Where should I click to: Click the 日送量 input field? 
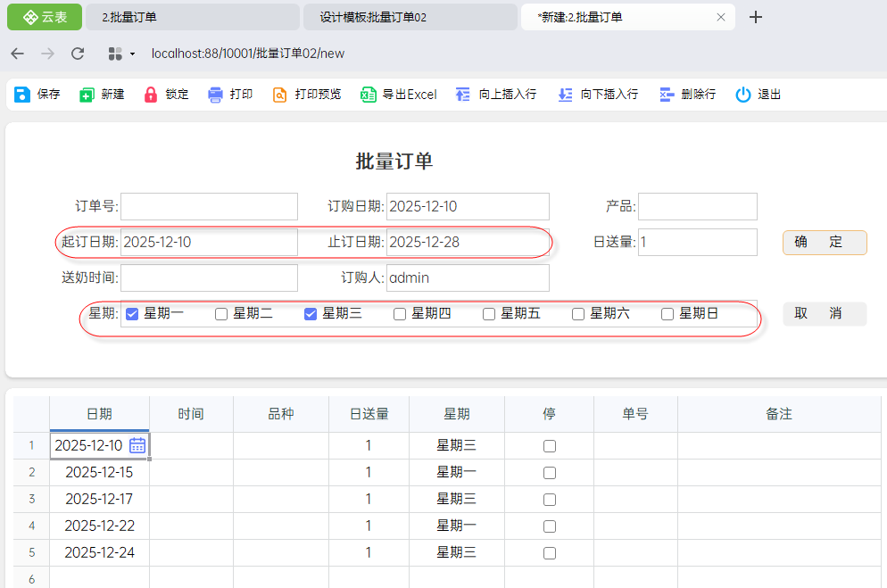697,242
